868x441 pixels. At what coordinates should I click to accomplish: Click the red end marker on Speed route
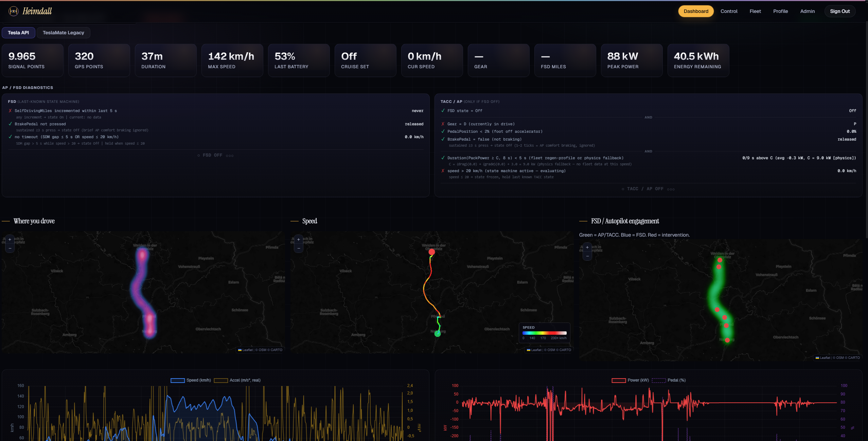click(x=432, y=252)
